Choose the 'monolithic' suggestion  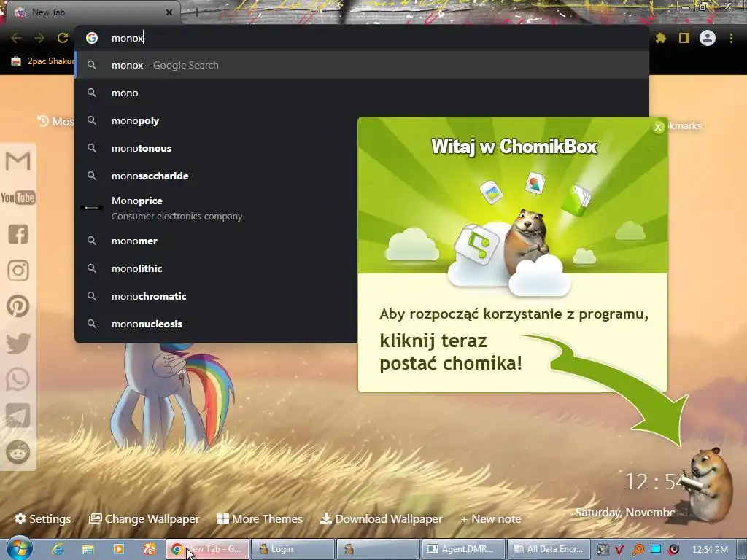(x=216, y=268)
